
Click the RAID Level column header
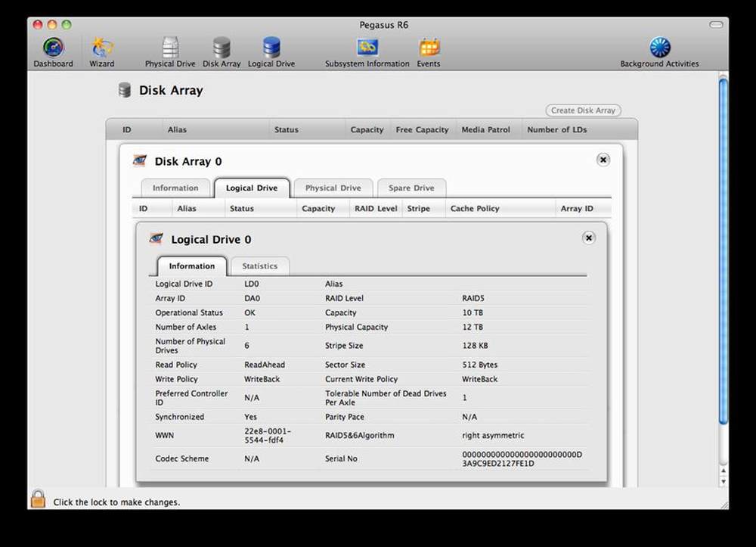point(376,208)
